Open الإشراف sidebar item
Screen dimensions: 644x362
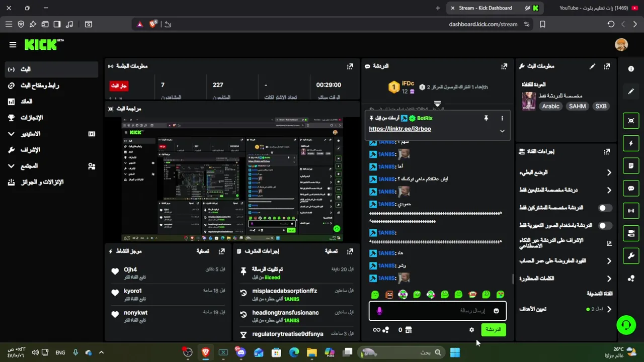[51, 150]
